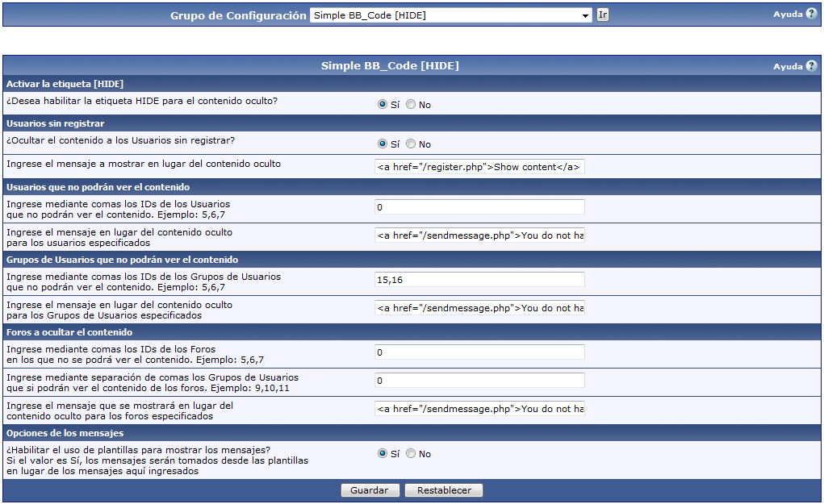Choose No for hiding content from unregistered users
Viewport: 824px width, 504px height.
(x=411, y=144)
